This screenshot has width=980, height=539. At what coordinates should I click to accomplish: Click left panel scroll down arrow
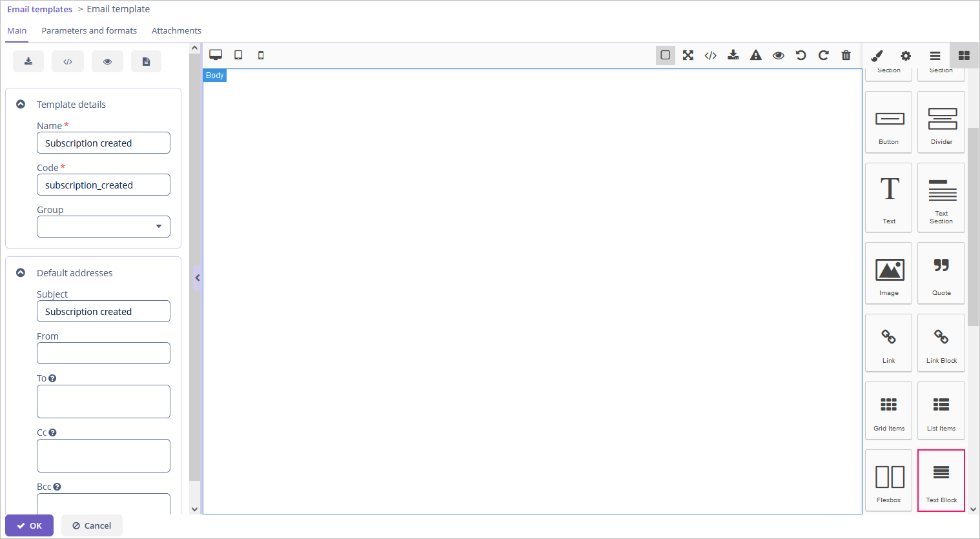click(x=194, y=509)
